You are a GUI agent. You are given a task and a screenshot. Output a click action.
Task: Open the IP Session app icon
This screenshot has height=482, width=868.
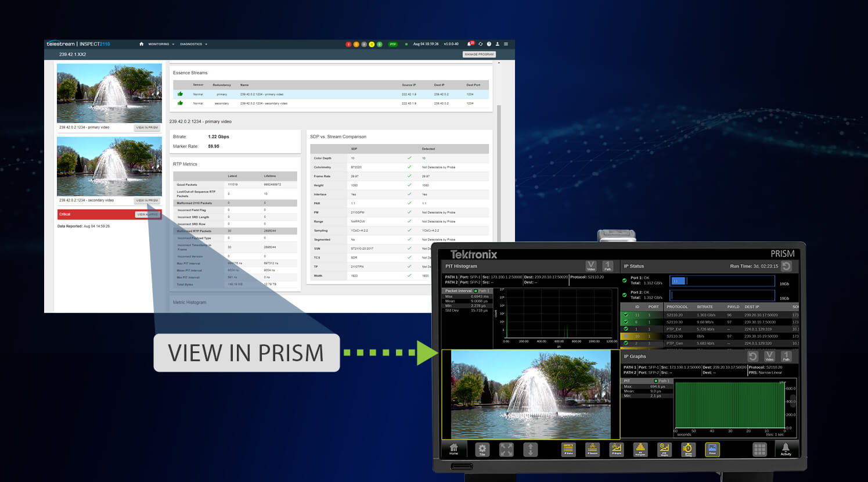click(x=592, y=449)
